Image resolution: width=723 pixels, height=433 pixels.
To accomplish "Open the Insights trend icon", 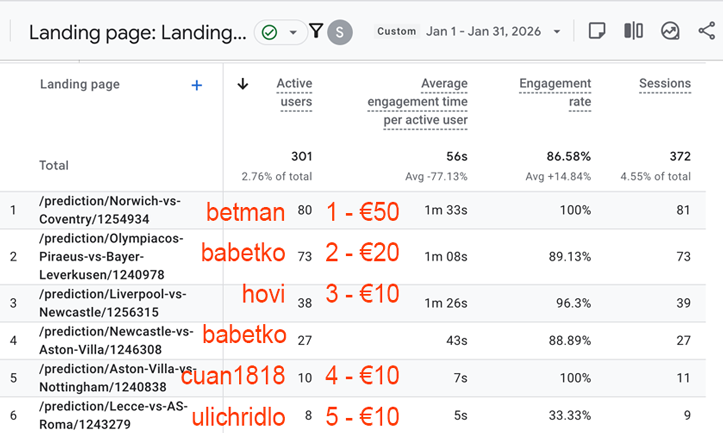I will (670, 31).
